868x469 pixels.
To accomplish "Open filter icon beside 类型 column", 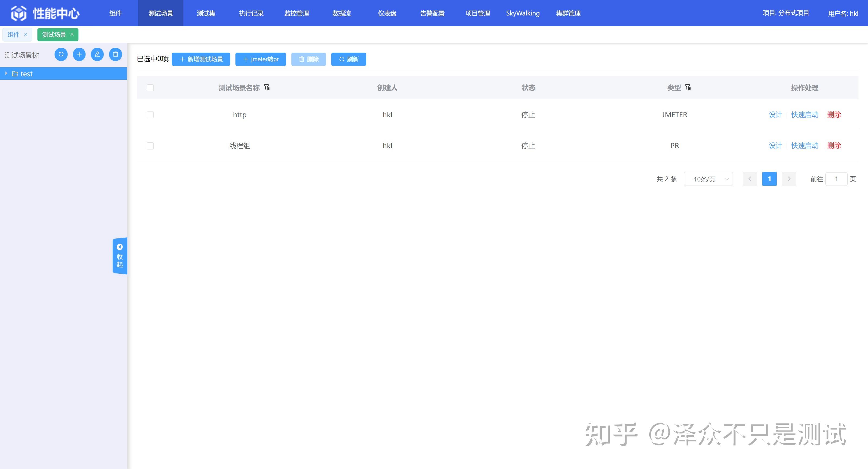I will (688, 88).
